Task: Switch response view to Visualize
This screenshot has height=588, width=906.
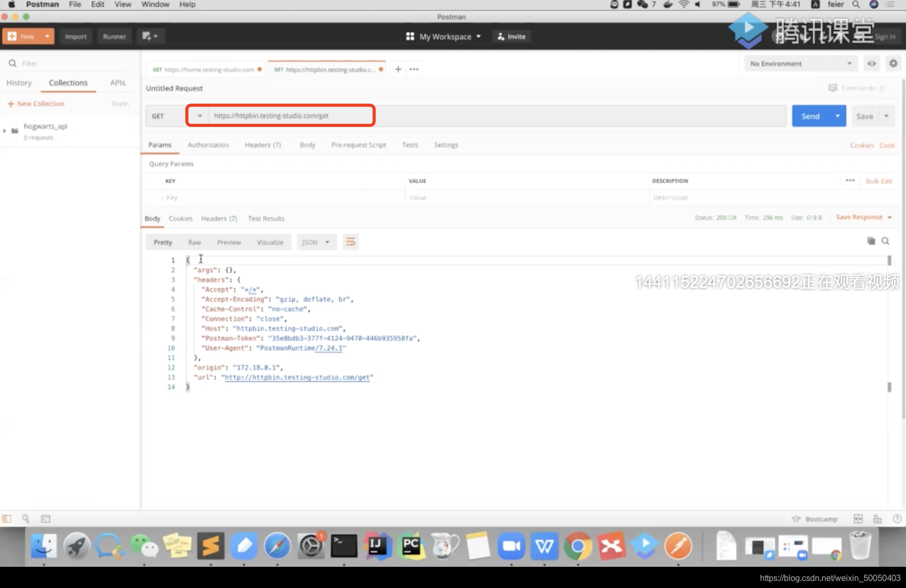Action: [270, 242]
